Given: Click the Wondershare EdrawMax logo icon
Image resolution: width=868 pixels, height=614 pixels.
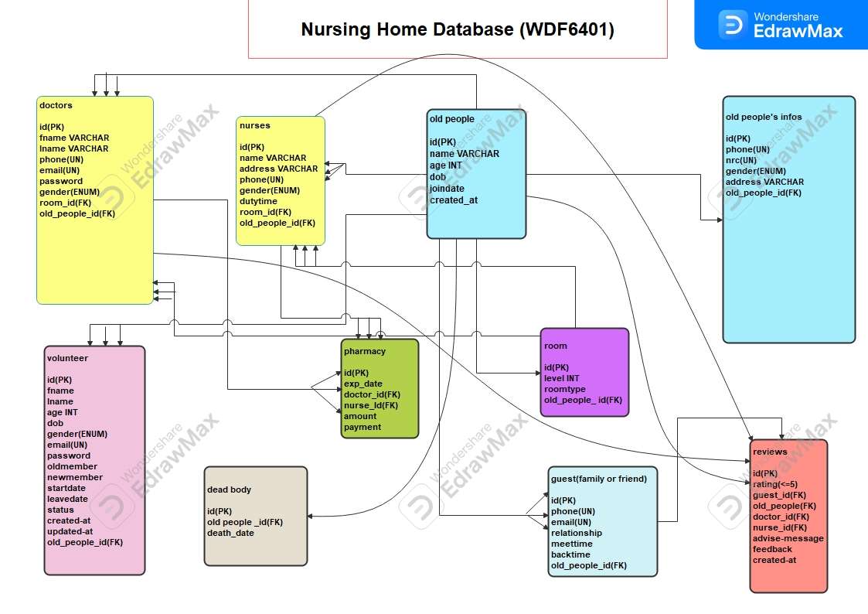Looking at the screenshot, I should click(x=733, y=25).
